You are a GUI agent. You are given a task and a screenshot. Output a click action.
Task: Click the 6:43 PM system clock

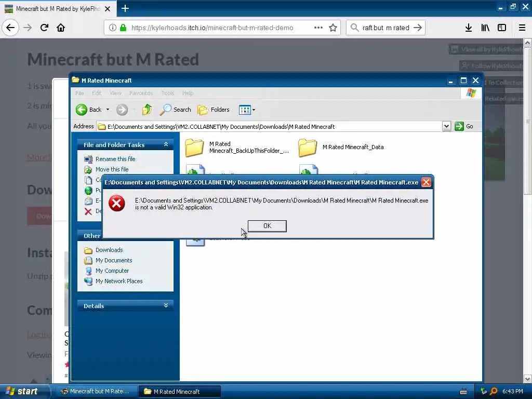point(512,391)
